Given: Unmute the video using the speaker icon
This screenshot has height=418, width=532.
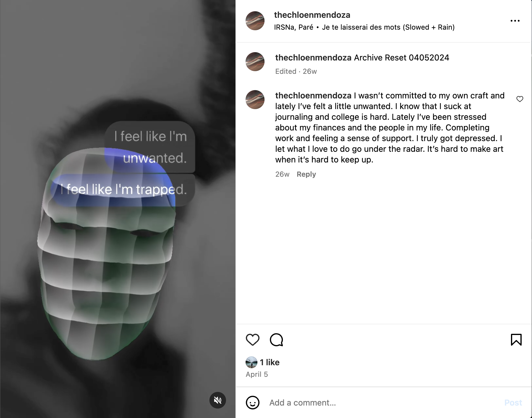Looking at the screenshot, I should click(x=218, y=400).
